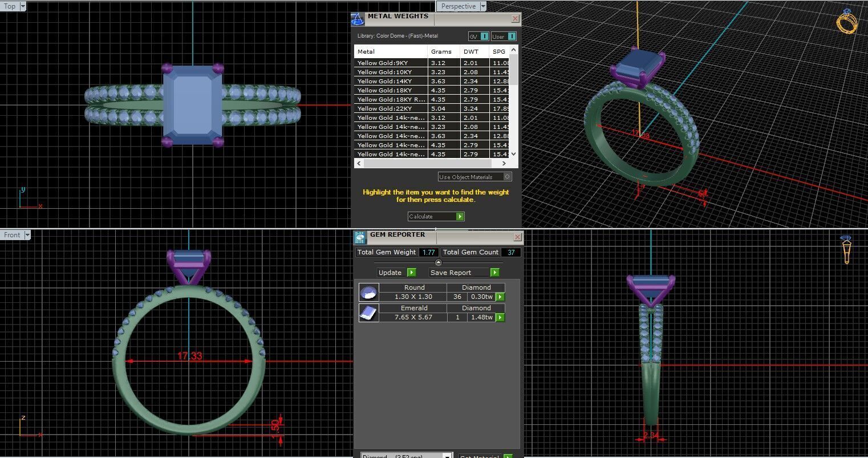Close the Gem Reporter panel
Viewport: 868px width, 458px height.
click(517, 237)
